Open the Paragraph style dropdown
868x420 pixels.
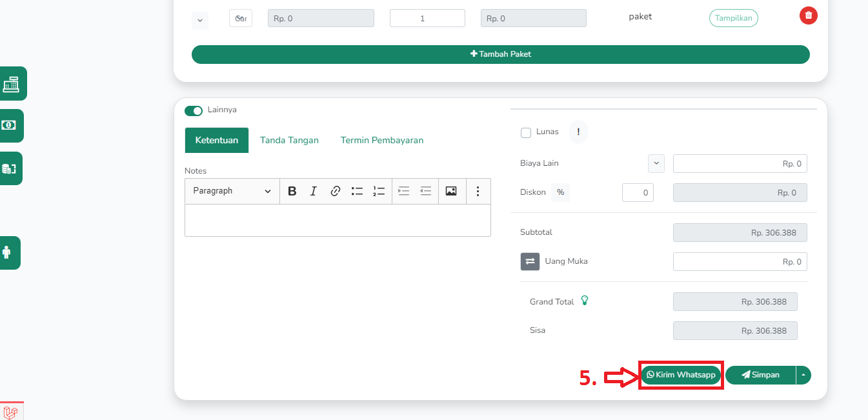[232, 191]
